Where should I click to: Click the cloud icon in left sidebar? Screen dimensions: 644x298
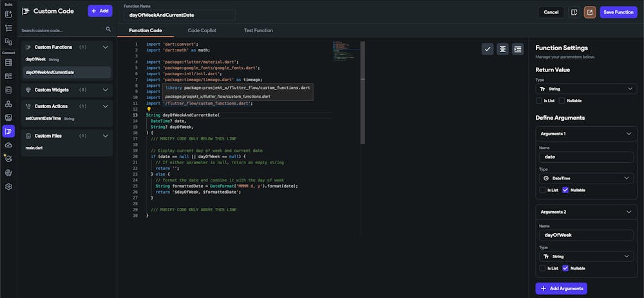click(8, 145)
